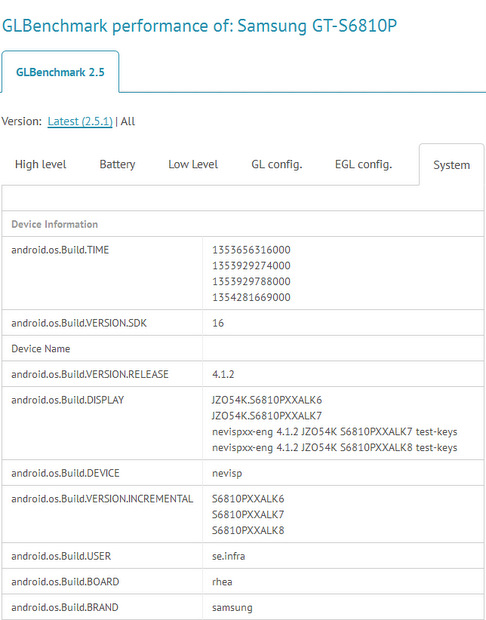This screenshot has height=620, width=486.
Task: Click the android.os.Build.VERSION.RELEASE label
Action: [x=90, y=374]
